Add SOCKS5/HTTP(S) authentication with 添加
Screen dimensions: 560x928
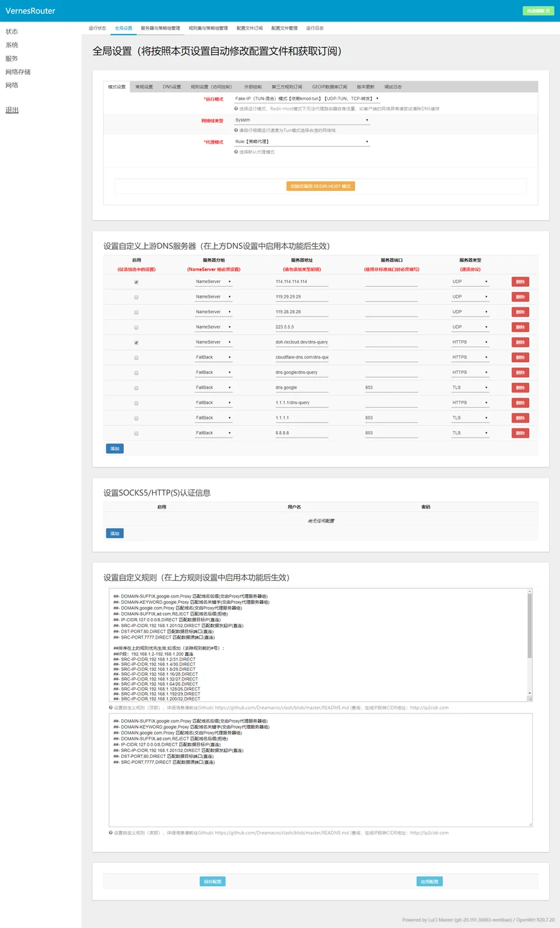coord(115,534)
